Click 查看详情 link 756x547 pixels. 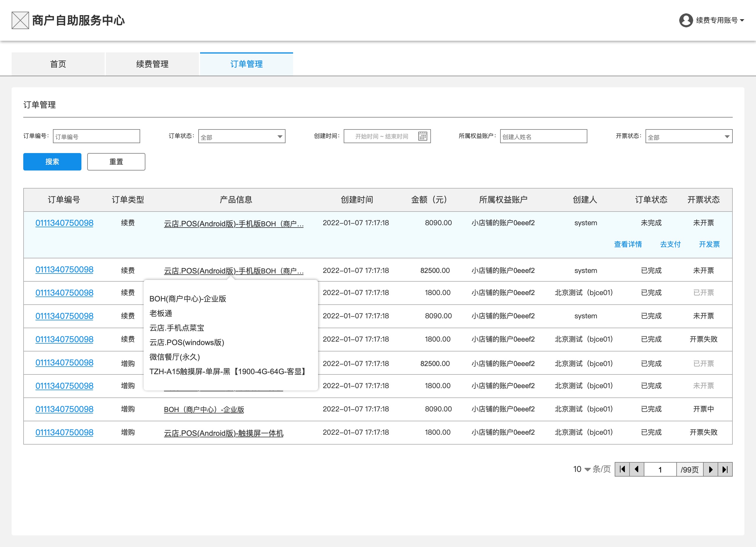(628, 244)
